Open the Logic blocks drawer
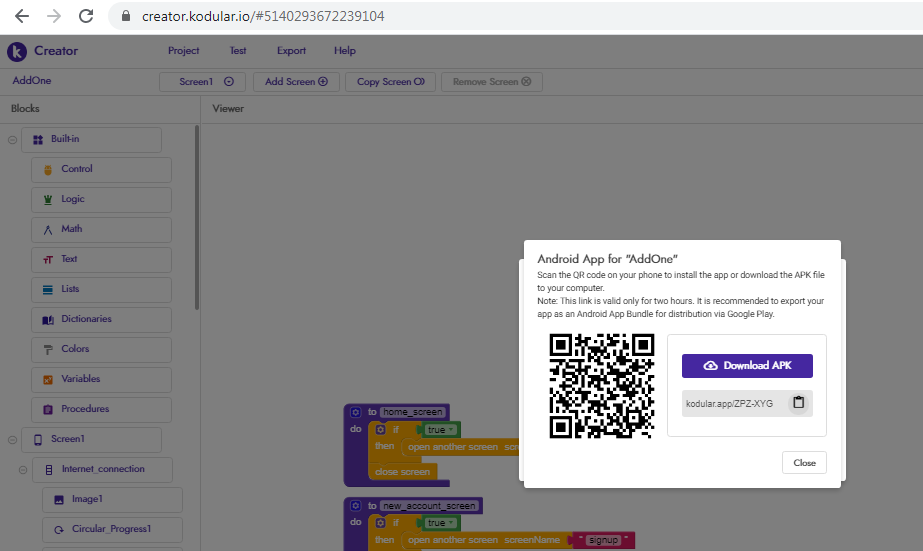 [101, 200]
